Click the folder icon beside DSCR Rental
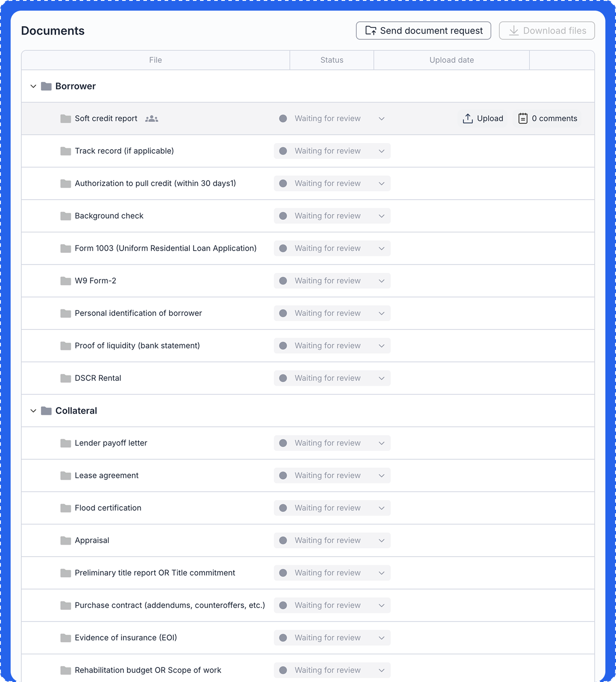 65,378
